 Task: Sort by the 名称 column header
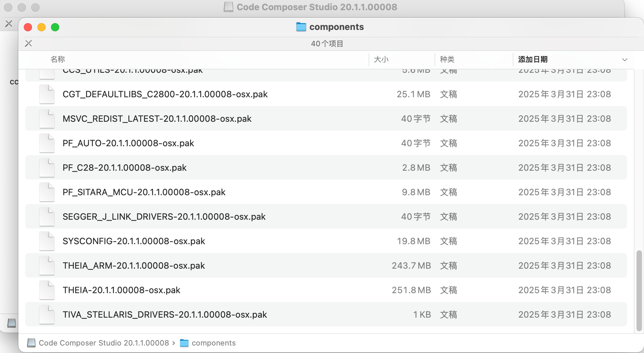click(57, 60)
